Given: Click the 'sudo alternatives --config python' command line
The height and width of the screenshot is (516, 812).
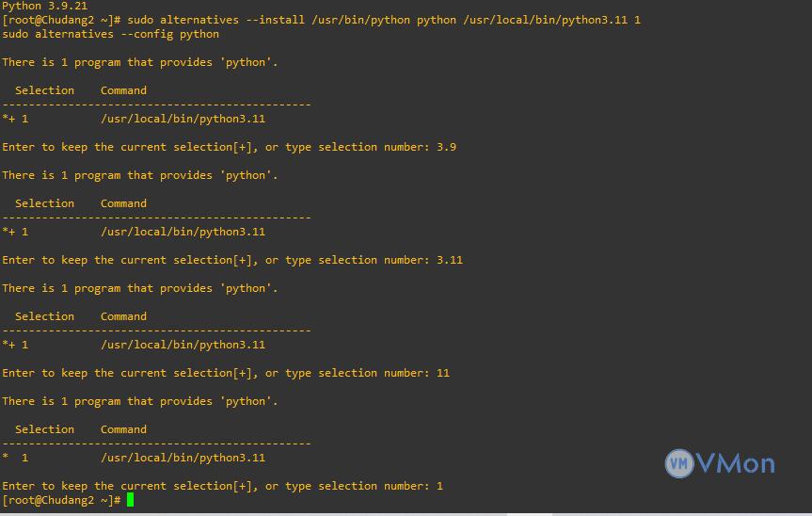Looking at the screenshot, I should tap(110, 34).
